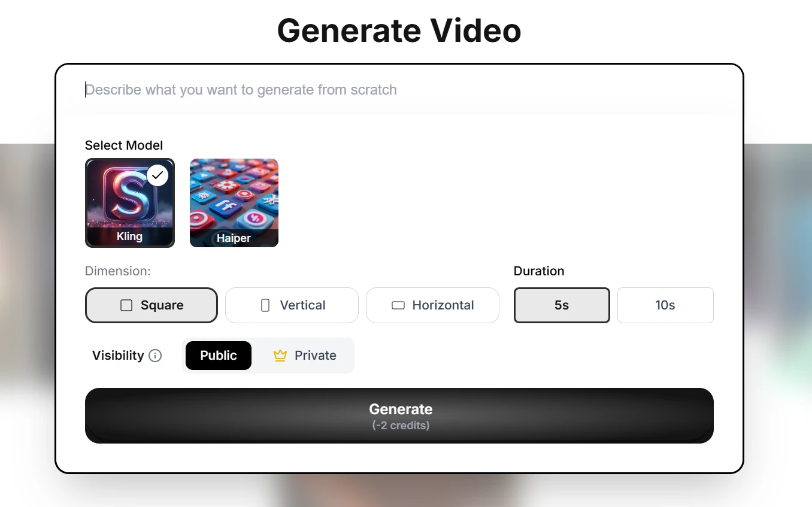Click the '-2 credits' text on Generate
This screenshot has width=812, height=507.
[x=401, y=426]
